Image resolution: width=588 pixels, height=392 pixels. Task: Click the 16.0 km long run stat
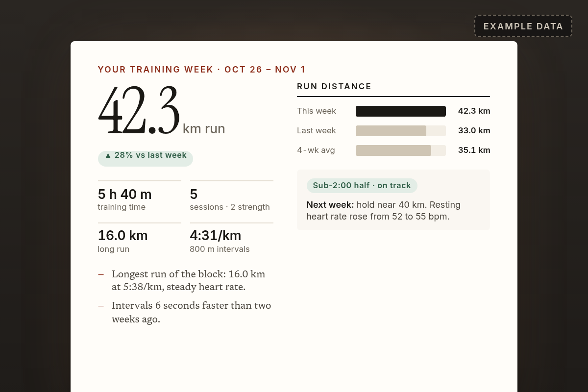pos(123,236)
